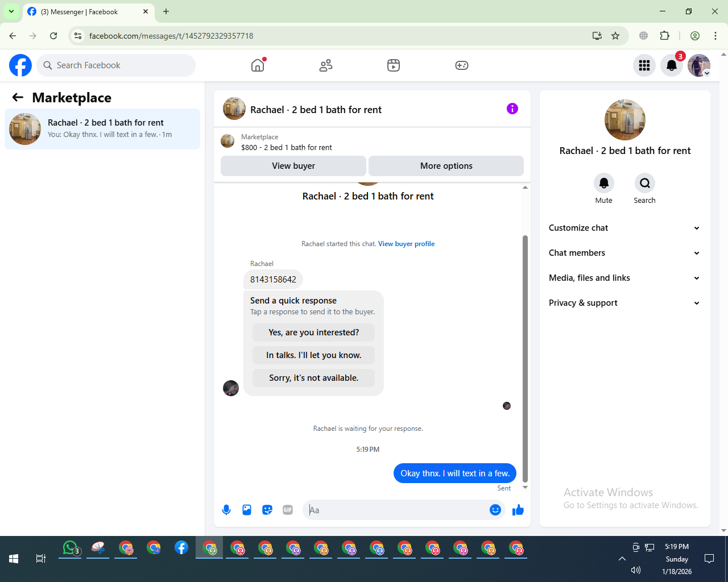Viewport: 728px width, 582px height.
Task: Send quick reply "In talks. I'll let you know."
Action: coord(314,355)
